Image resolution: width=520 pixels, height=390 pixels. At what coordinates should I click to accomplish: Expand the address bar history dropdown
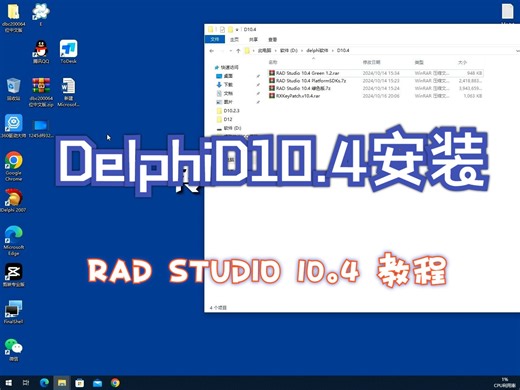(x=517, y=51)
